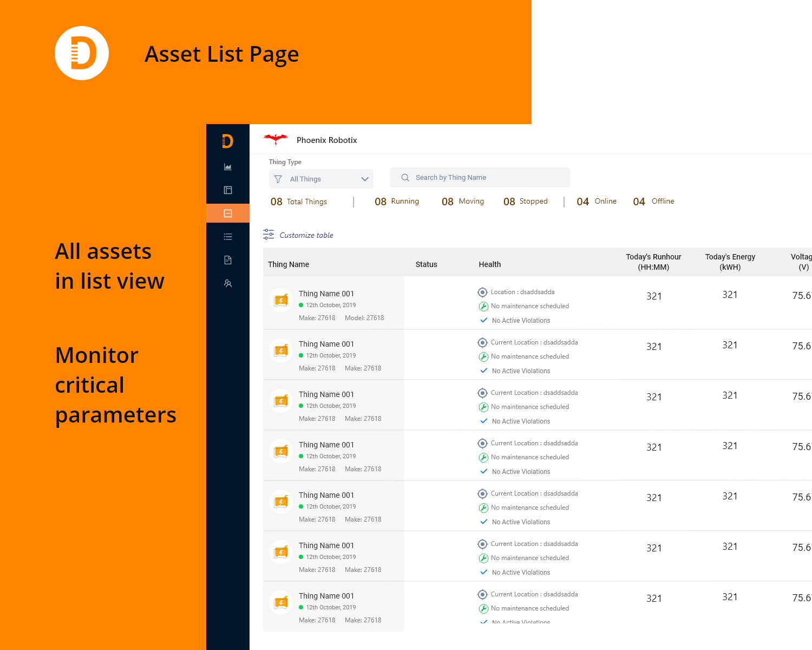Toggle the blue checkmark on third row
Viewport: 812px width, 650px height.
point(483,421)
